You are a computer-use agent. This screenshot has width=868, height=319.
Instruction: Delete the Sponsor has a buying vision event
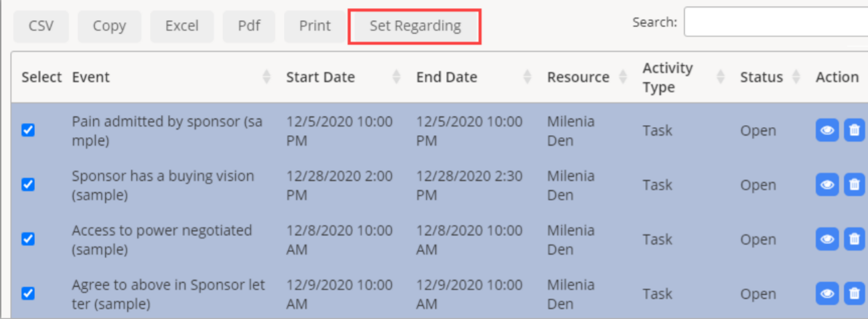pyautogui.click(x=854, y=185)
